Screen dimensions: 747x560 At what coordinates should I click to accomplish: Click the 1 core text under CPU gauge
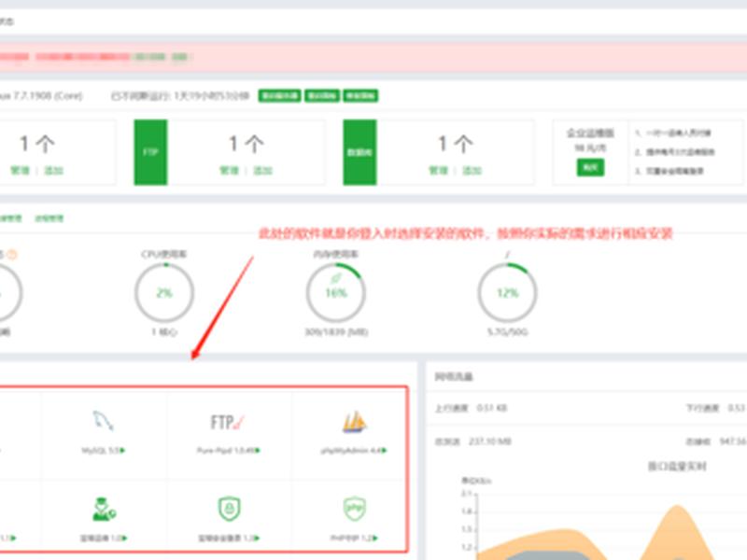[x=164, y=332]
